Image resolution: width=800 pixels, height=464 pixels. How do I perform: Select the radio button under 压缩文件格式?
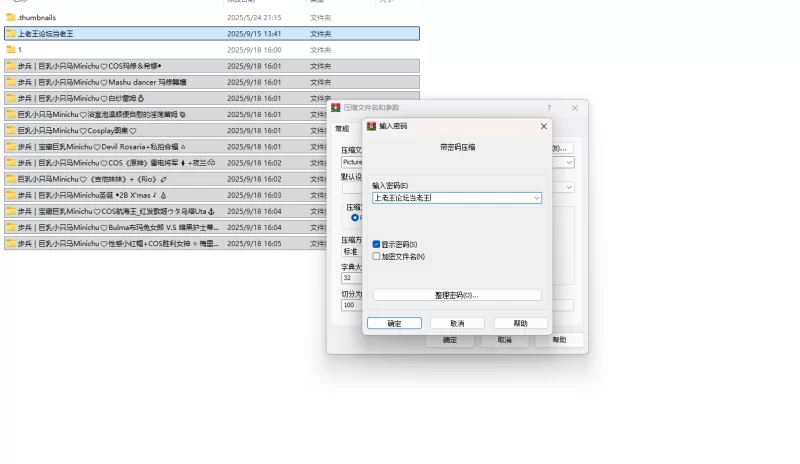click(x=354, y=217)
